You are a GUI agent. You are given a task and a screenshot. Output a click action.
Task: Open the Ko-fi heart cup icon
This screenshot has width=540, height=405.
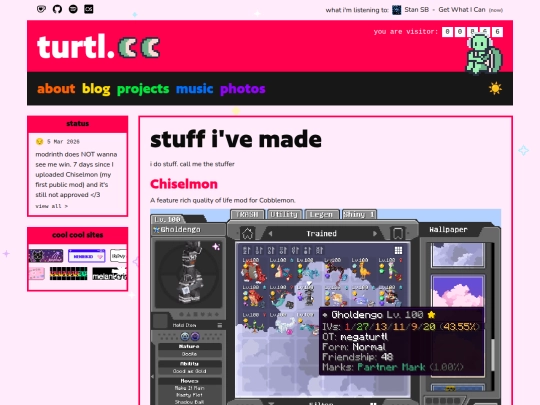[41, 9]
